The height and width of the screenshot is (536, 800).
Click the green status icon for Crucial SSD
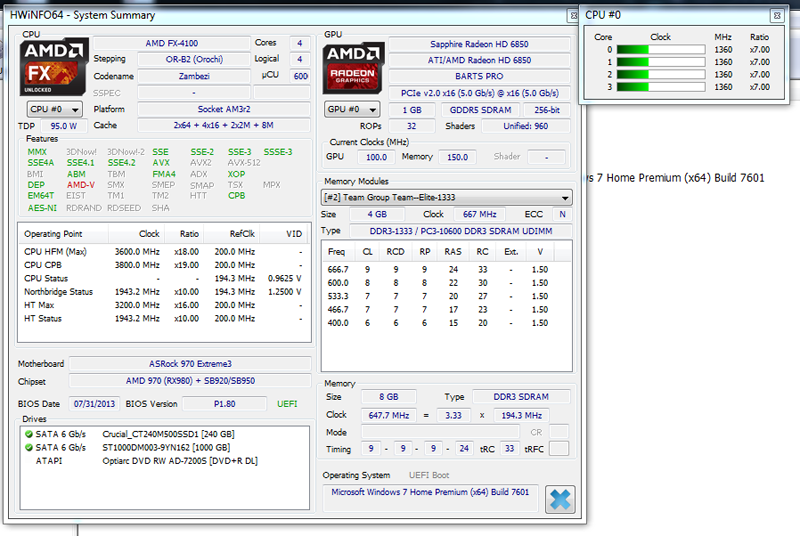coord(29,434)
